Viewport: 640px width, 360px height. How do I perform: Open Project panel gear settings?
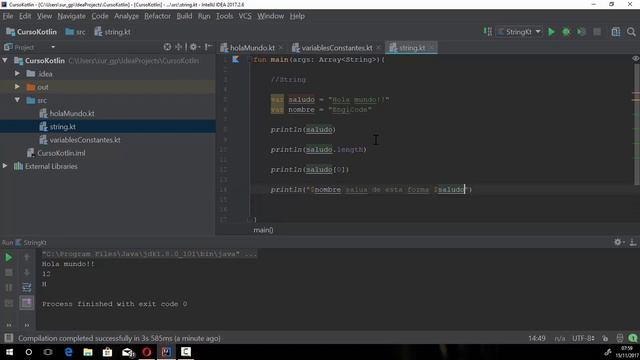coord(194,47)
